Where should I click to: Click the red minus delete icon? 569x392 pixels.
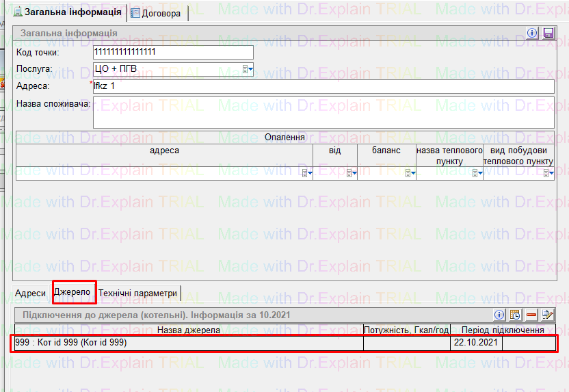coord(531,315)
